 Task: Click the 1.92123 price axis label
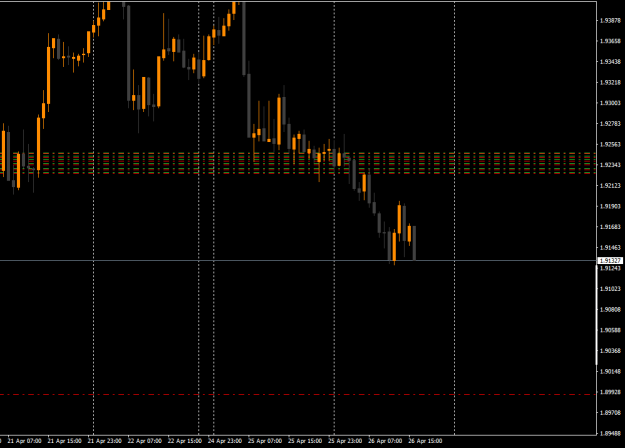click(x=610, y=186)
